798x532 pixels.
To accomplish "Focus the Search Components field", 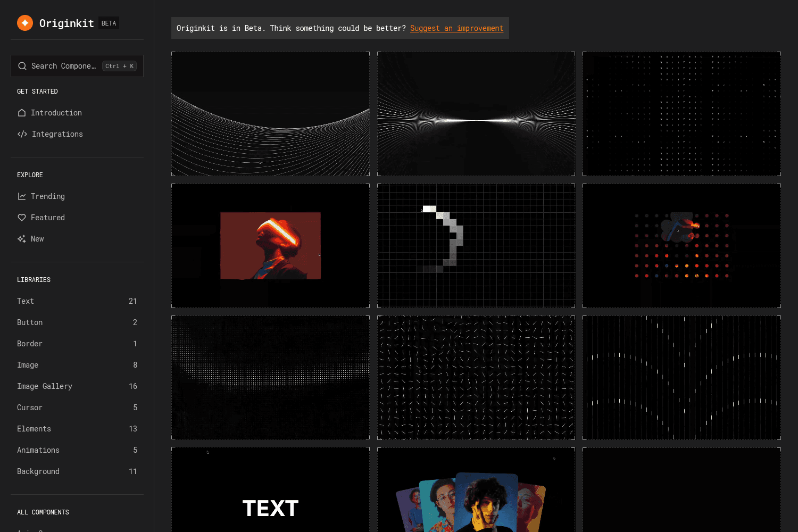I will (77, 66).
